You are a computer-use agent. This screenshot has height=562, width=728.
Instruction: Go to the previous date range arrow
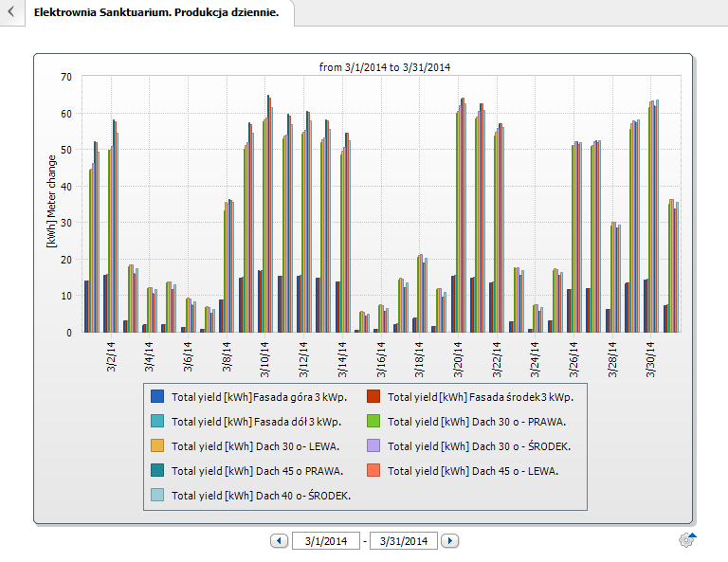(x=279, y=540)
